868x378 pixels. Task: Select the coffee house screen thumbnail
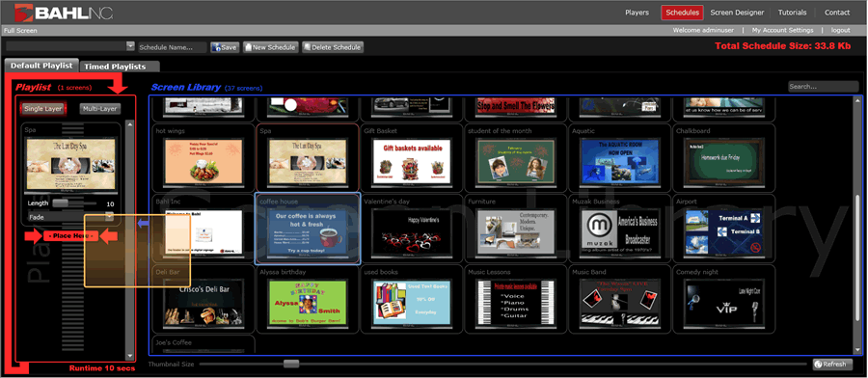click(x=308, y=229)
